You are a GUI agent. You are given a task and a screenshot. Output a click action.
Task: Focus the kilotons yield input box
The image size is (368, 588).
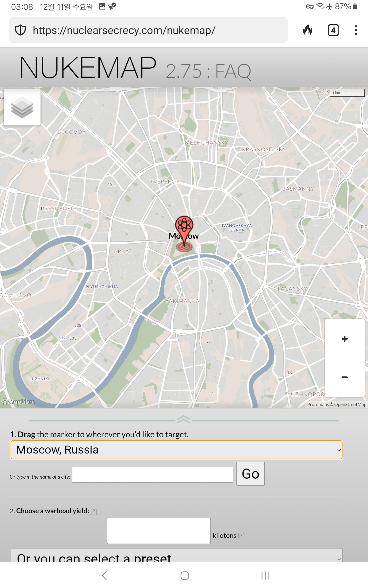tap(159, 531)
